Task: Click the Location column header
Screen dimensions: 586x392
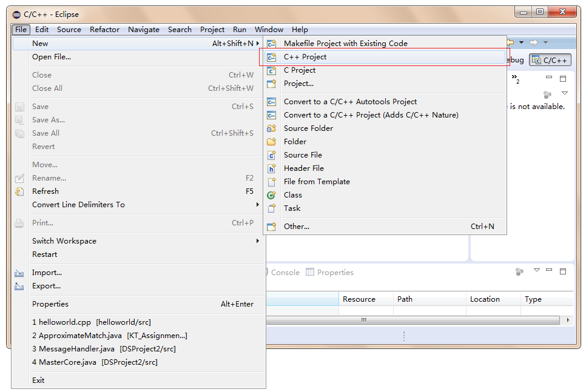Action: [493, 299]
